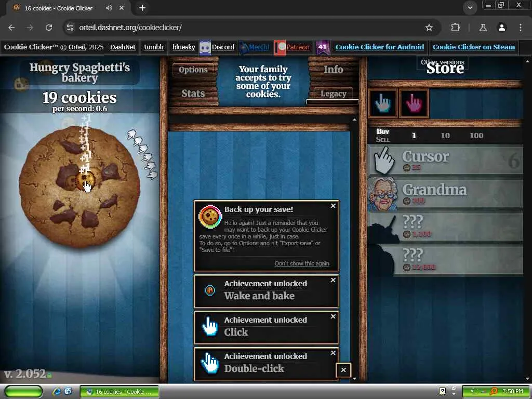The width and height of the screenshot is (532, 399).
Task: Click the help icon in system tray
Action: (x=442, y=391)
